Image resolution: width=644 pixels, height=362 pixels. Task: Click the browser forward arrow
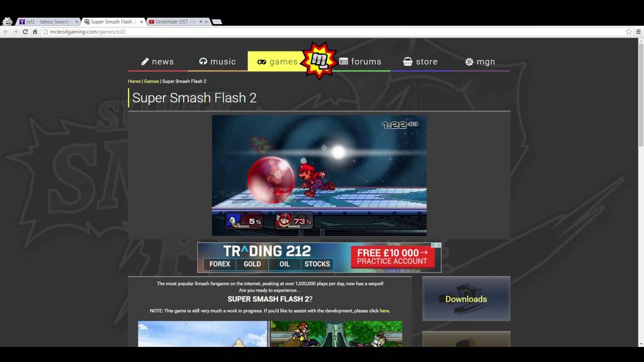[16, 32]
